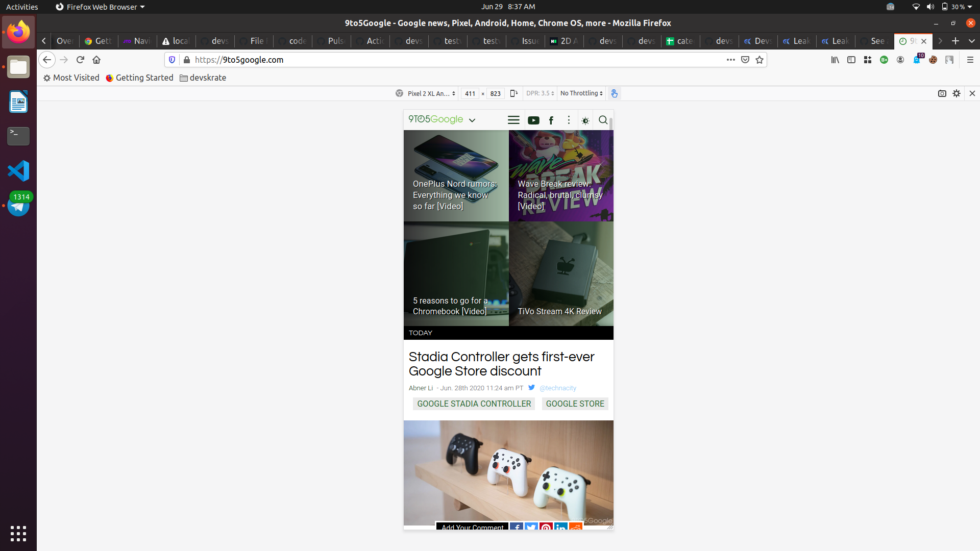This screenshot has width=980, height=551.
Task: Select GOOGLE STORE tag
Action: 575,404
